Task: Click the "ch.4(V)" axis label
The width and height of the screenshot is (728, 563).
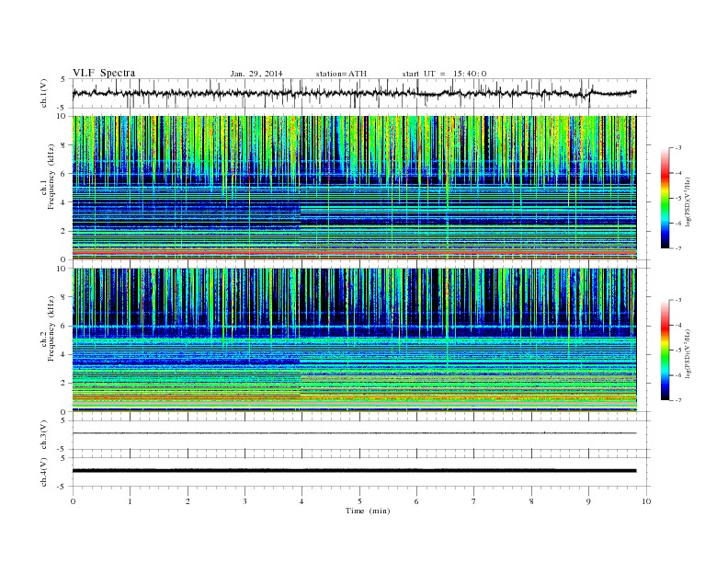Action: [44, 472]
